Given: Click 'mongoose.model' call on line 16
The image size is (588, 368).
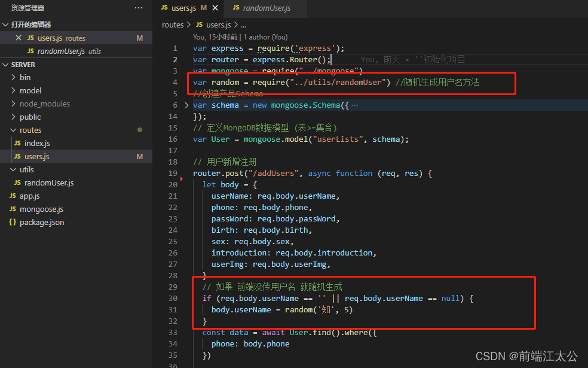Looking at the screenshot, I should pyautogui.click(x=275, y=139).
